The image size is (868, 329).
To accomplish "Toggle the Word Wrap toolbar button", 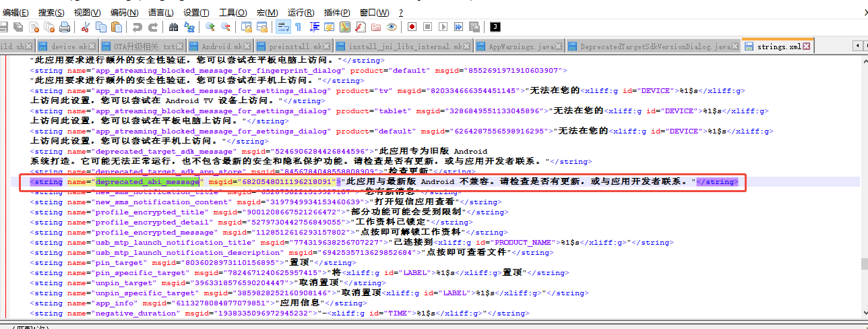I will (x=283, y=27).
